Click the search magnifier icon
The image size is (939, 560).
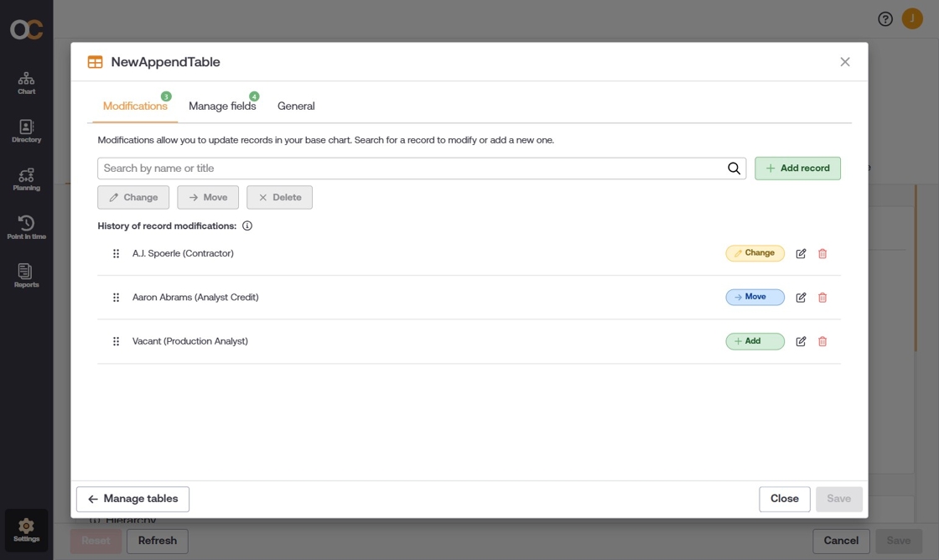(734, 169)
